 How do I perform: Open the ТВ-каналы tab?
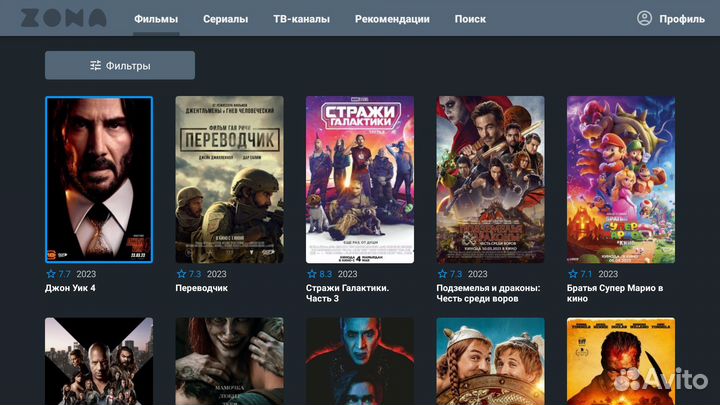(301, 19)
